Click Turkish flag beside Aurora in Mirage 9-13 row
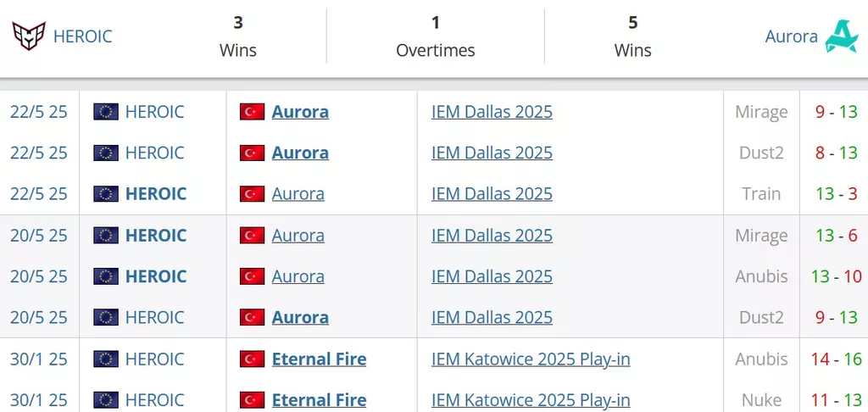Viewport: 868px width, 412px height. [x=252, y=112]
